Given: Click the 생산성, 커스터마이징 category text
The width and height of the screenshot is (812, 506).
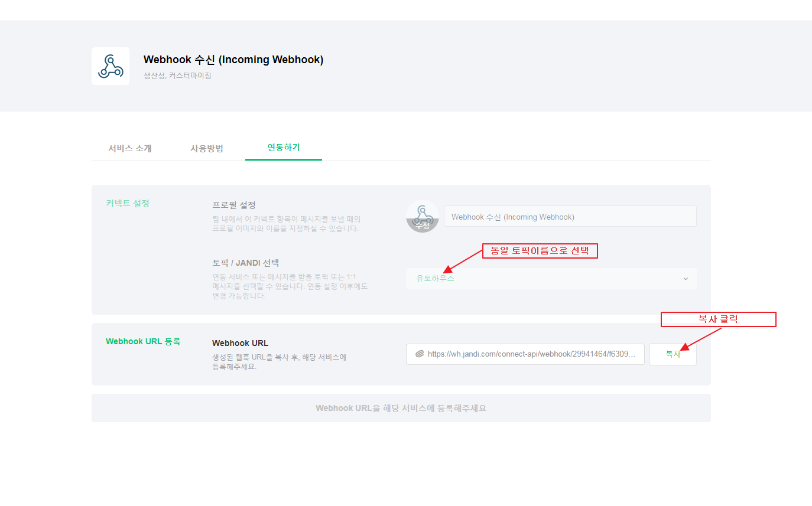Looking at the screenshot, I should click(177, 76).
